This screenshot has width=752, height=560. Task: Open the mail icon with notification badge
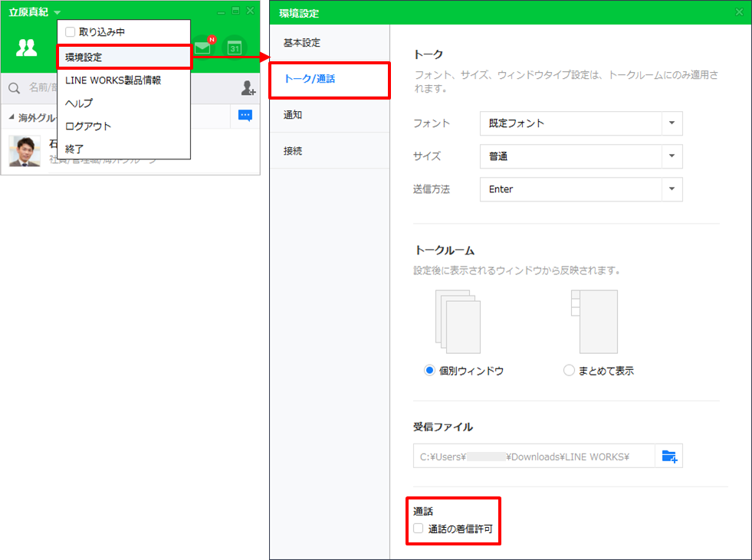[x=202, y=47]
